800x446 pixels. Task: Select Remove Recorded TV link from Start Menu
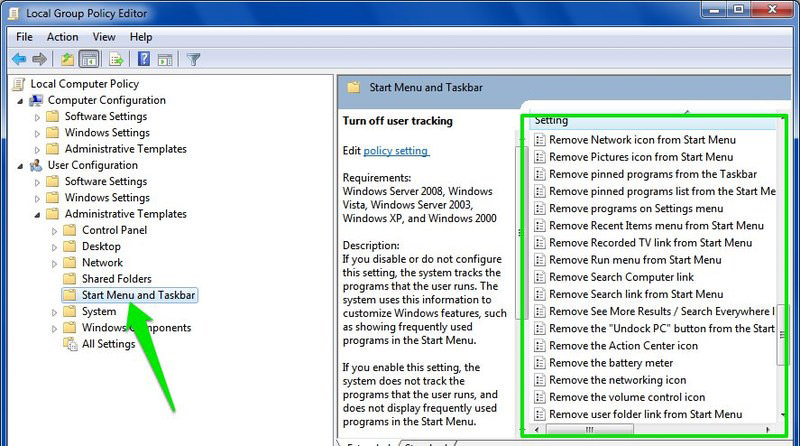tap(651, 243)
